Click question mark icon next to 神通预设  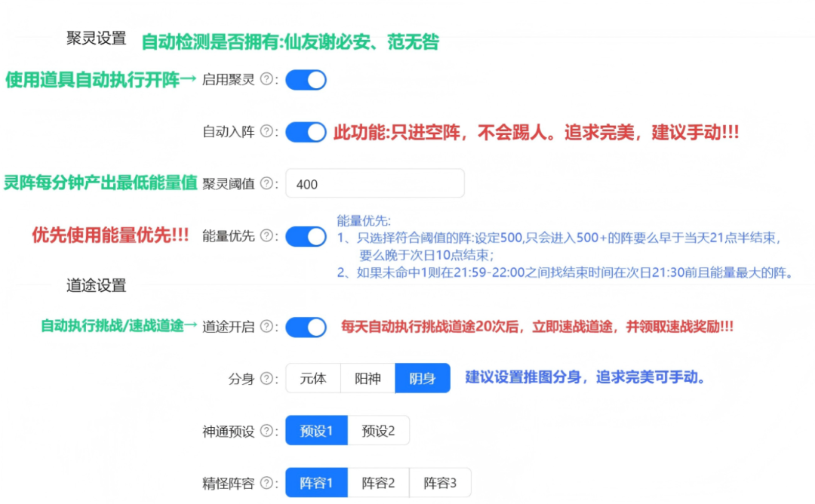click(266, 431)
